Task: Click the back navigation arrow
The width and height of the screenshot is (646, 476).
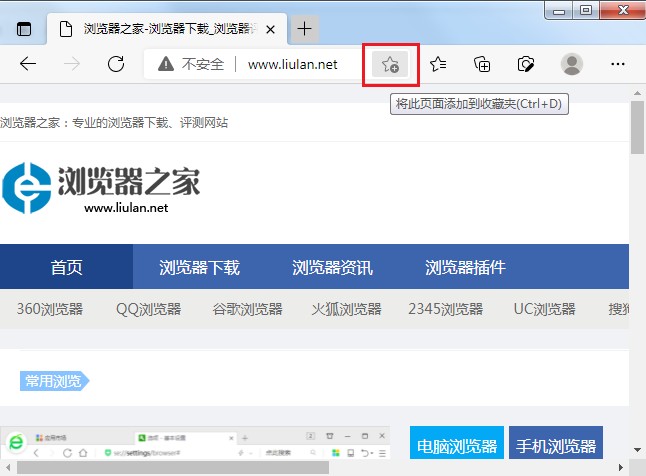Action: (x=28, y=64)
